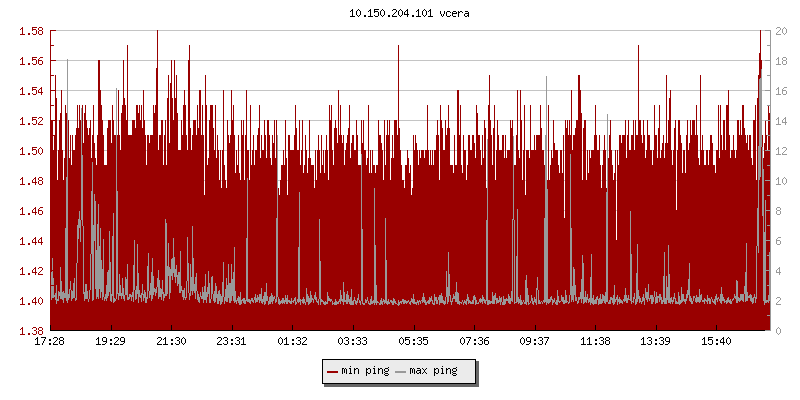Click the 17:28 time axis label
800x400 pixels.
coord(49,342)
